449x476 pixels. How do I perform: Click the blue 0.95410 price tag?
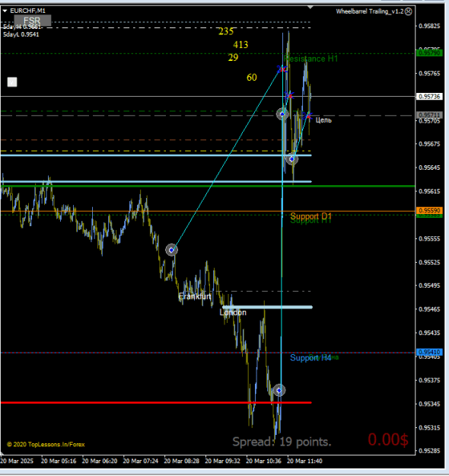pos(429,352)
